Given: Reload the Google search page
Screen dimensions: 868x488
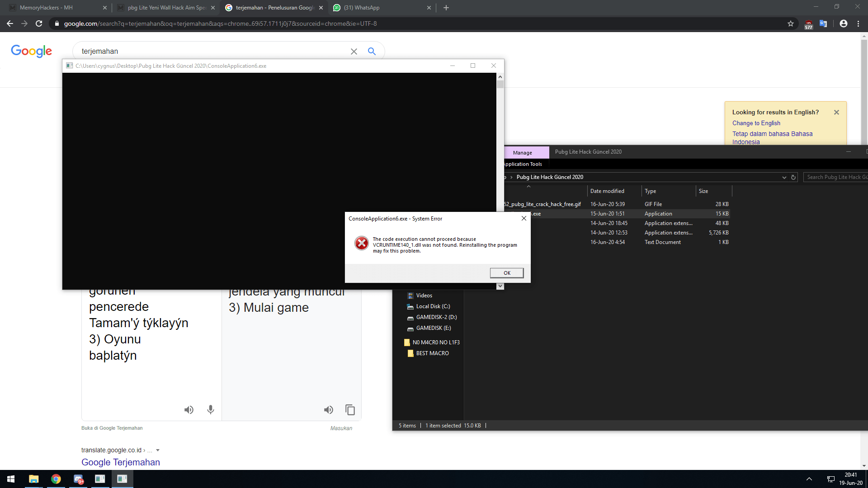Looking at the screenshot, I should point(39,23).
